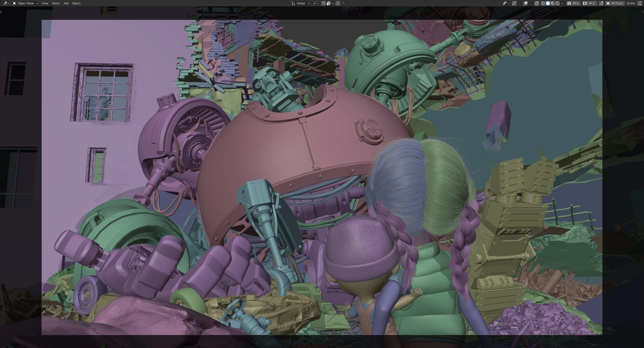Expand the viewport shading options arrow

point(562,3)
